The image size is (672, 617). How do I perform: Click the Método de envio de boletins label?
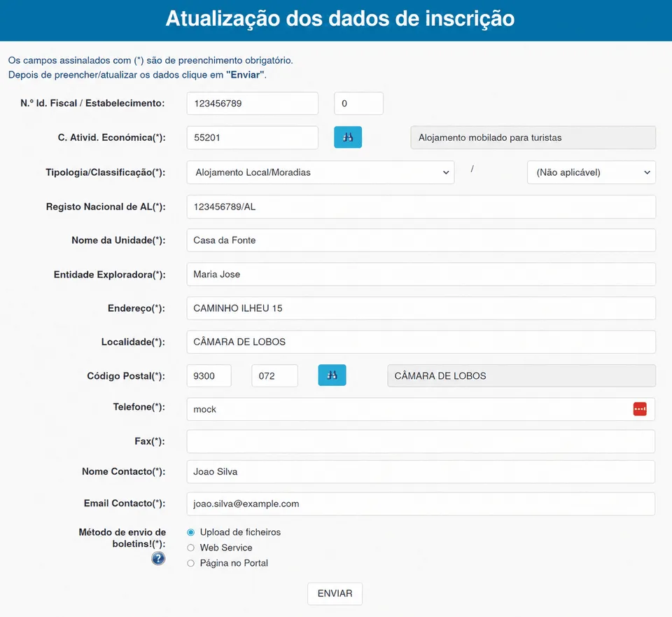122,538
